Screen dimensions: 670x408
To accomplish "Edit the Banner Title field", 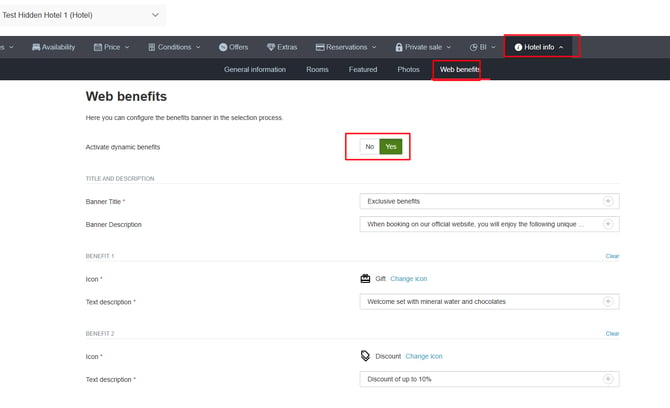I will 489,201.
